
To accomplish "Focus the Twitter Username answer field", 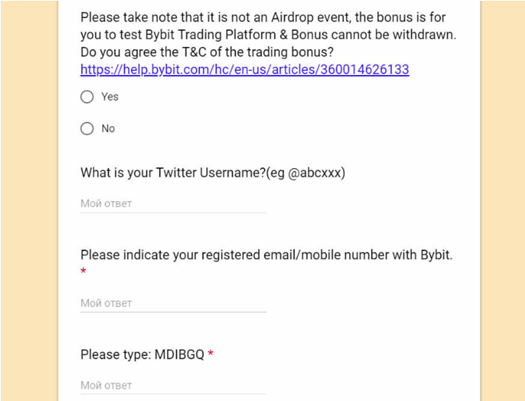I will click(173, 204).
